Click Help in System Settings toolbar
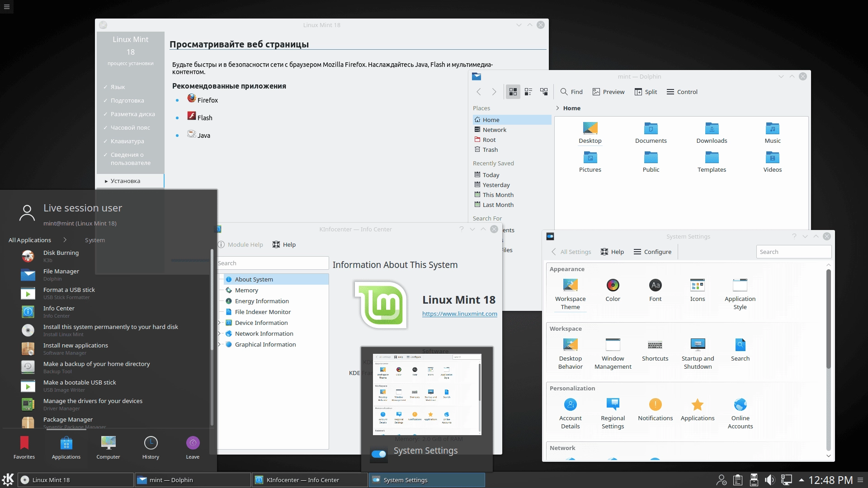Viewport: 868px width, 488px height. 612,252
